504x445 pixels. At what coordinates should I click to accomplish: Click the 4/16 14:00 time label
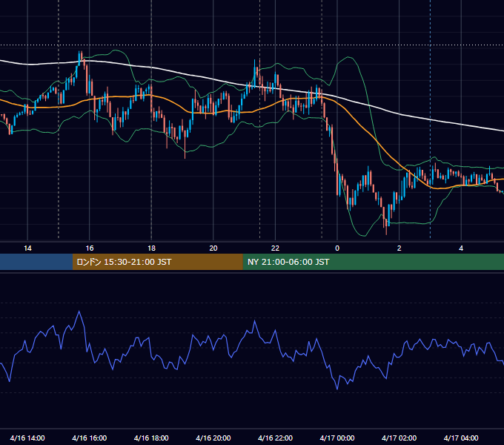pyautogui.click(x=27, y=438)
